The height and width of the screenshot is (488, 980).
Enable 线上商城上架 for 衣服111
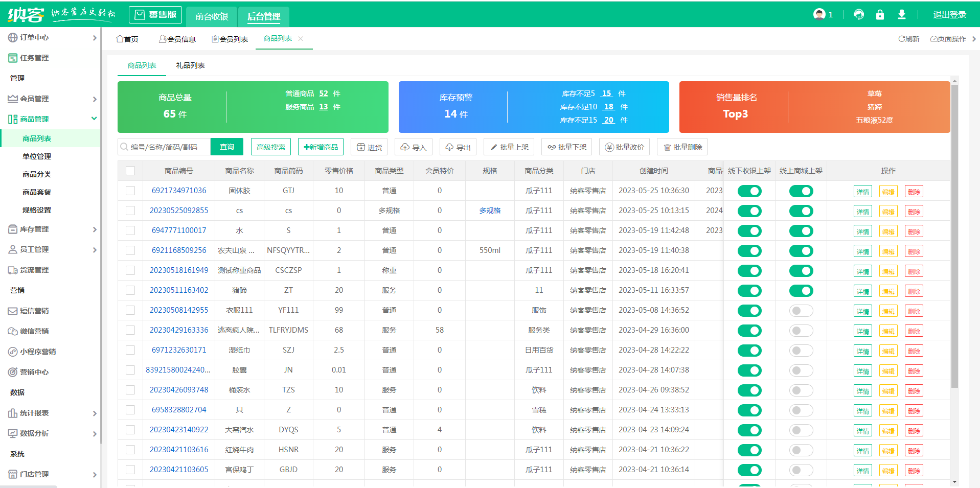point(801,311)
